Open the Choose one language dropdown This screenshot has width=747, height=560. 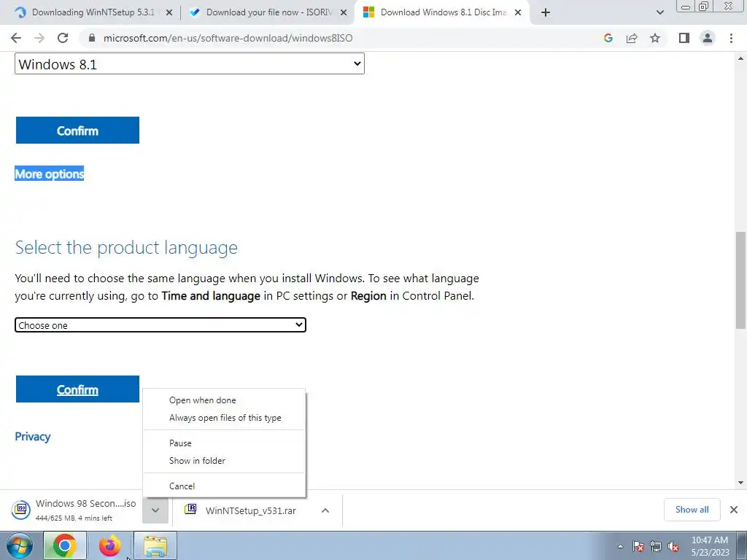coord(160,325)
